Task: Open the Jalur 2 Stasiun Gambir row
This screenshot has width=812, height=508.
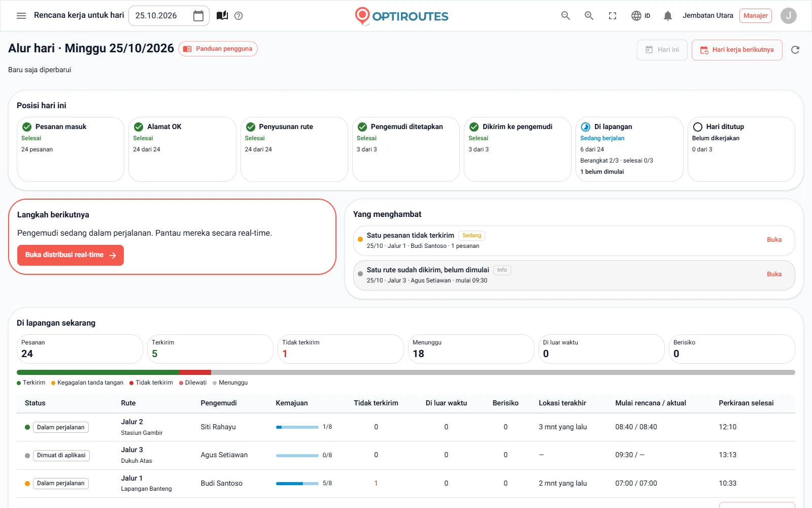Action: pyautogui.click(x=405, y=427)
